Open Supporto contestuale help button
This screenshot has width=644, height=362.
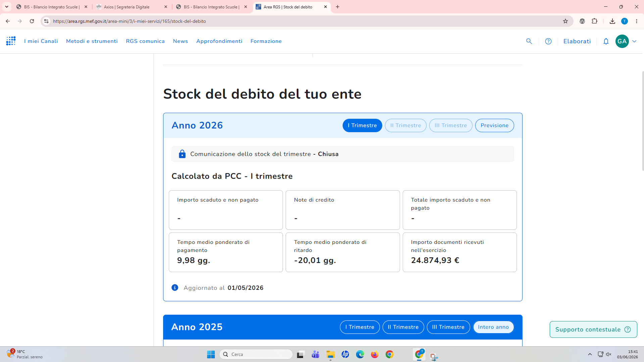tap(593, 329)
